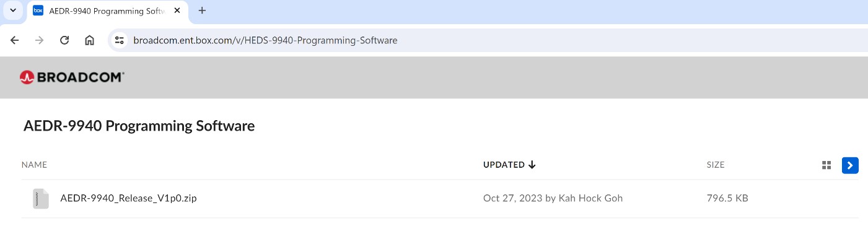Click the forward navigation arrow

coord(40,40)
